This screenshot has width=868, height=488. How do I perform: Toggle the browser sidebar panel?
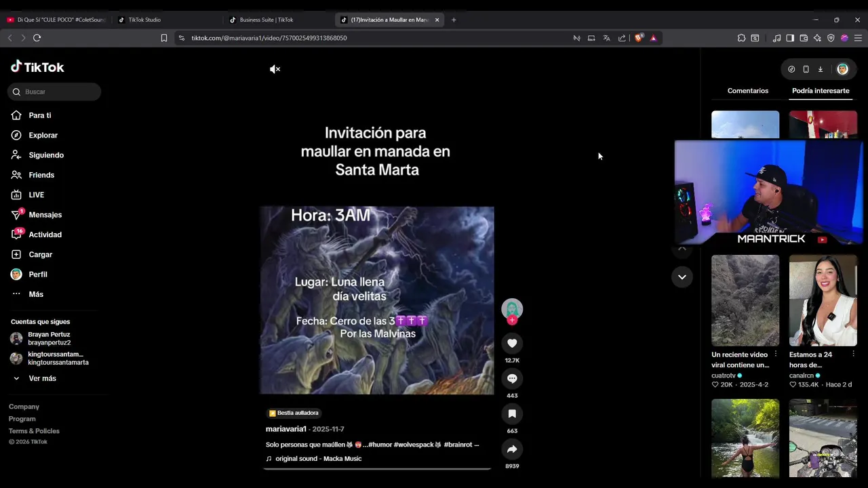(x=790, y=38)
